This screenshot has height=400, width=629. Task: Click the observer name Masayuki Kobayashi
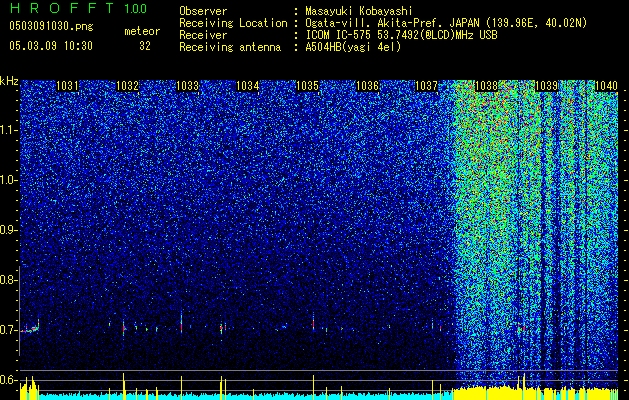point(359,11)
